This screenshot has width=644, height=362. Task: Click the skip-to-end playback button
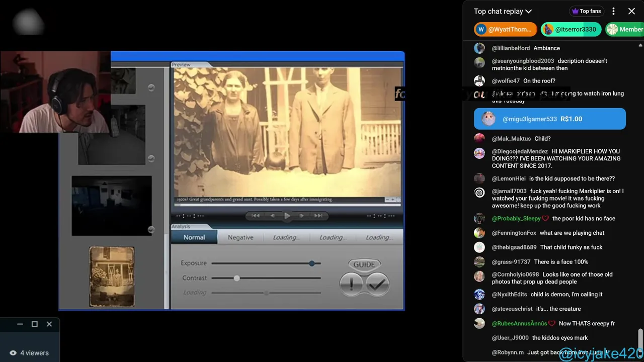tap(318, 216)
